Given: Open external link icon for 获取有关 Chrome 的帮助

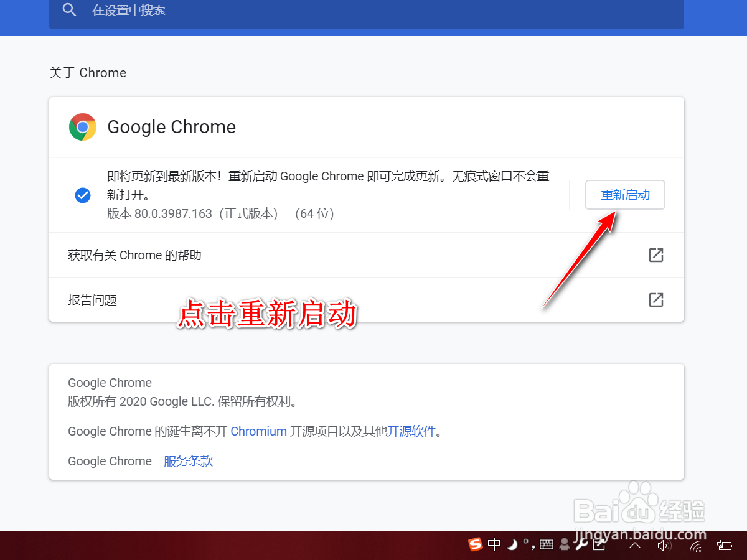Looking at the screenshot, I should click(x=656, y=255).
